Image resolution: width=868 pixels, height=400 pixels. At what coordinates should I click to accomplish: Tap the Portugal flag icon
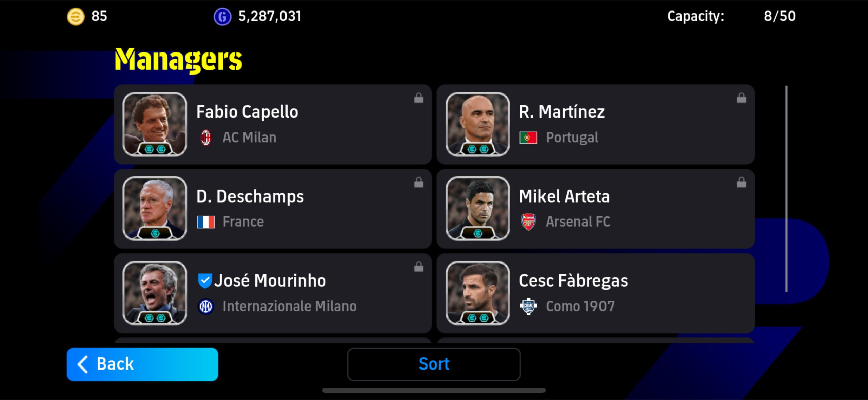tap(528, 138)
